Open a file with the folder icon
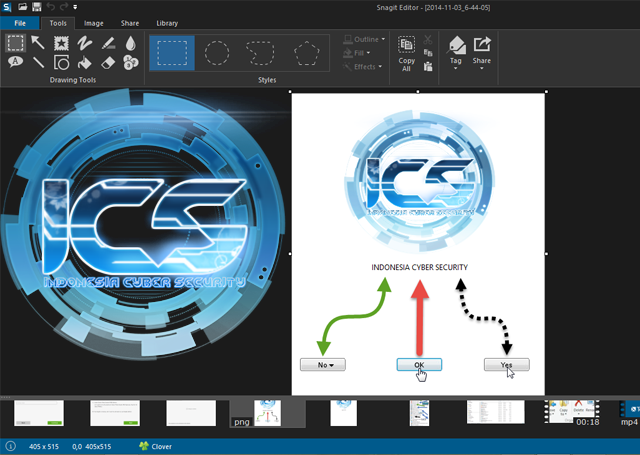 [x=22, y=7]
